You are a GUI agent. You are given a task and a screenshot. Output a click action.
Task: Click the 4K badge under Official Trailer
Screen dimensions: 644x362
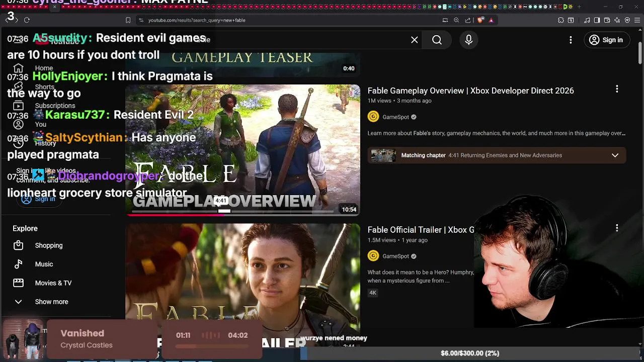point(373,293)
